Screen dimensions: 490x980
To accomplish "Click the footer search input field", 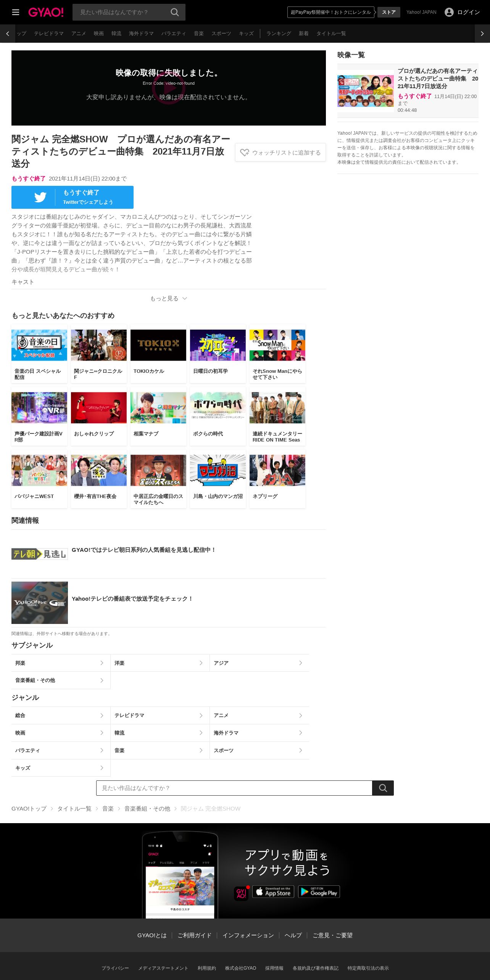I will tap(234, 788).
